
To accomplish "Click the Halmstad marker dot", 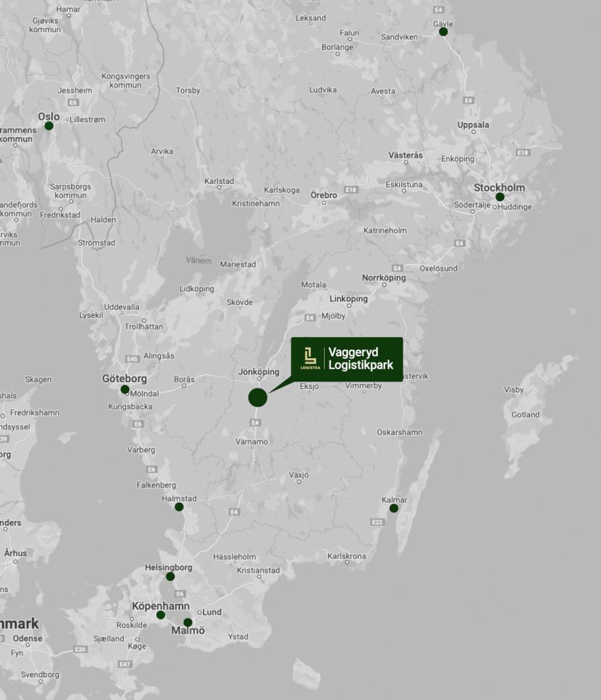I will tap(179, 507).
